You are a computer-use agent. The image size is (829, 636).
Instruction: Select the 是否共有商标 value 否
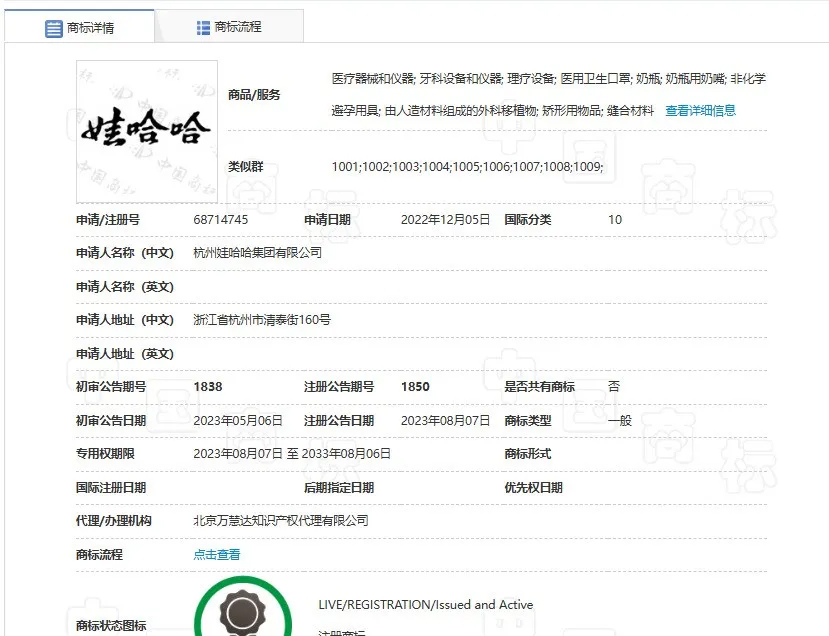coord(614,386)
